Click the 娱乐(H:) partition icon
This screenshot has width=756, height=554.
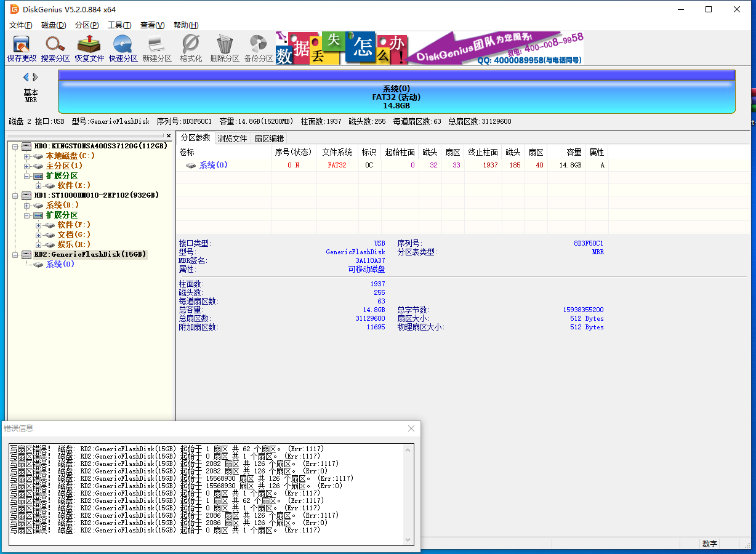point(50,244)
